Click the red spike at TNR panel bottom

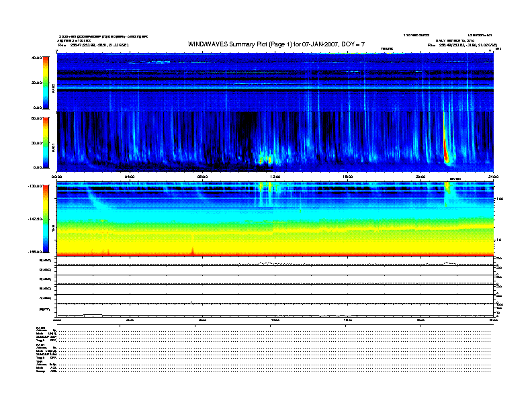(x=193, y=250)
